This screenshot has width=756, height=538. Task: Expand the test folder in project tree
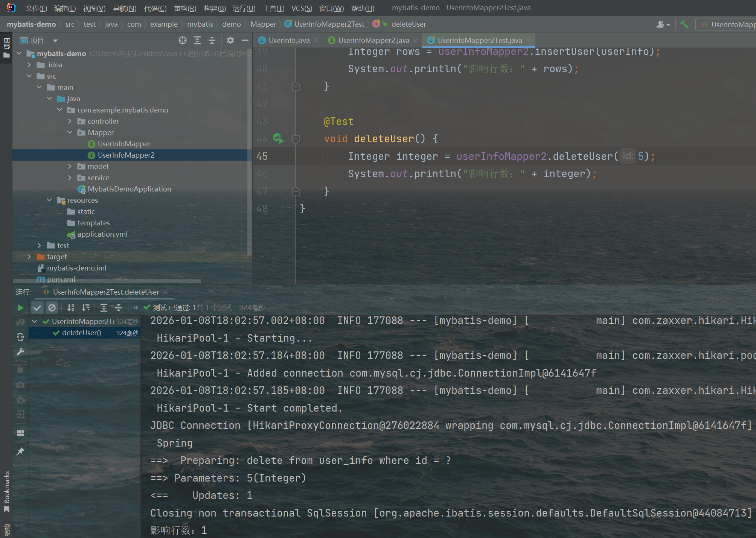pos(39,245)
